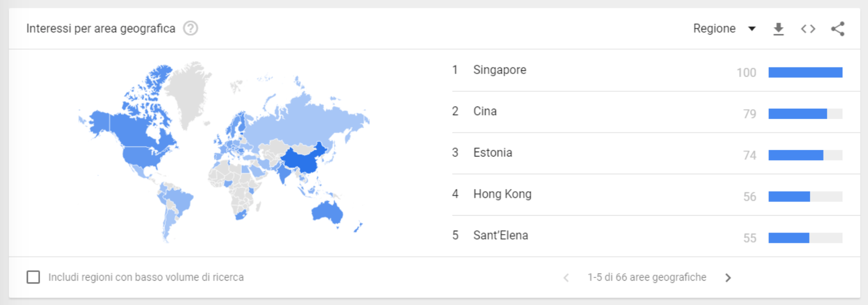Click Singapore's 100 value bar

click(805, 72)
